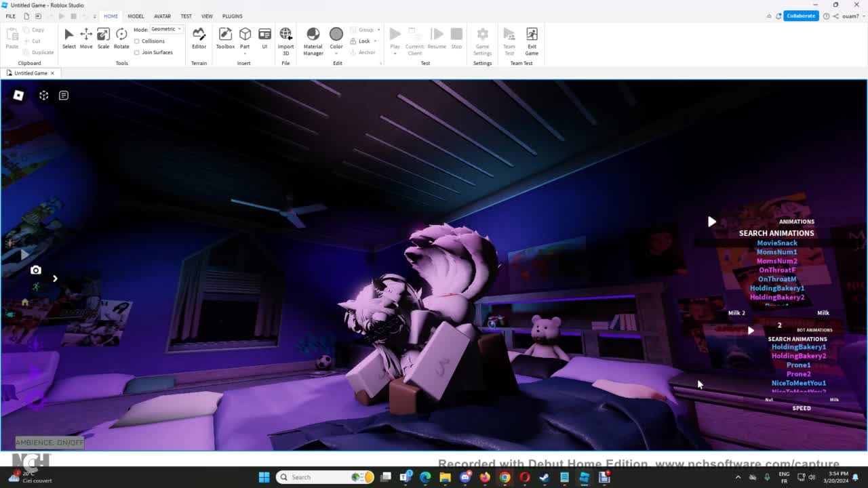Open the Terrain Editor
868x488 pixels.
click(x=199, y=38)
